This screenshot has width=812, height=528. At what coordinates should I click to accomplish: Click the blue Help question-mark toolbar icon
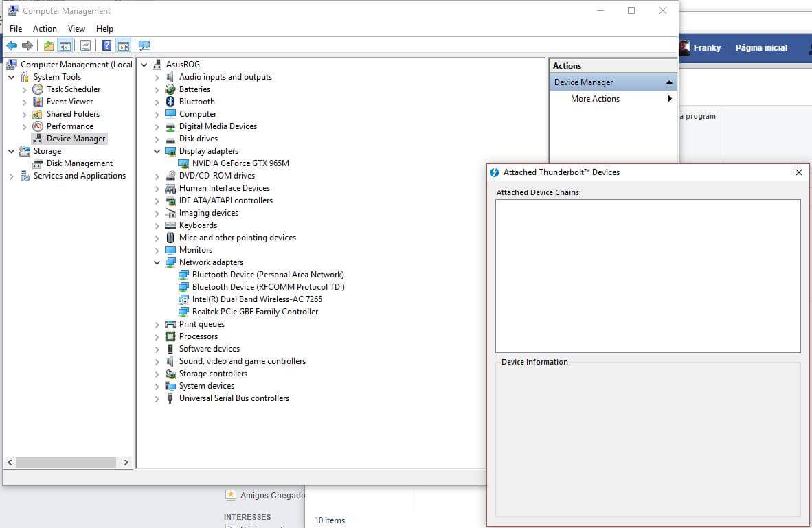click(106, 45)
